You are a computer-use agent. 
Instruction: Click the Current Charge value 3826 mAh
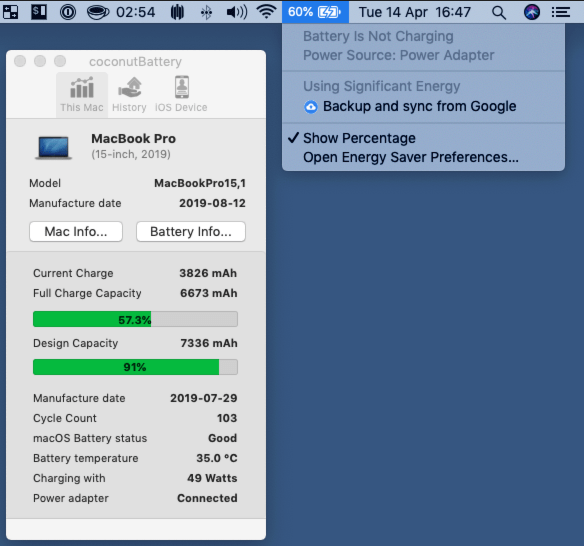click(x=208, y=273)
